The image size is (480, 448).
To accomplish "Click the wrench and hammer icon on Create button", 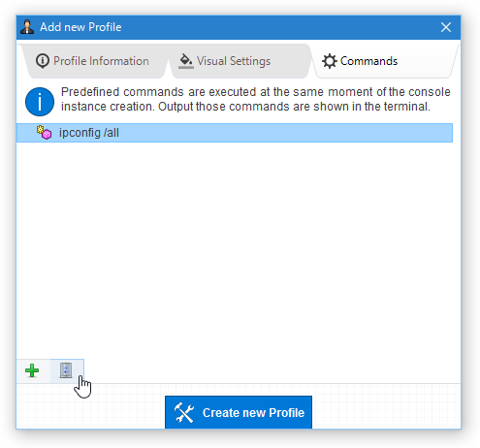I will pos(184,413).
